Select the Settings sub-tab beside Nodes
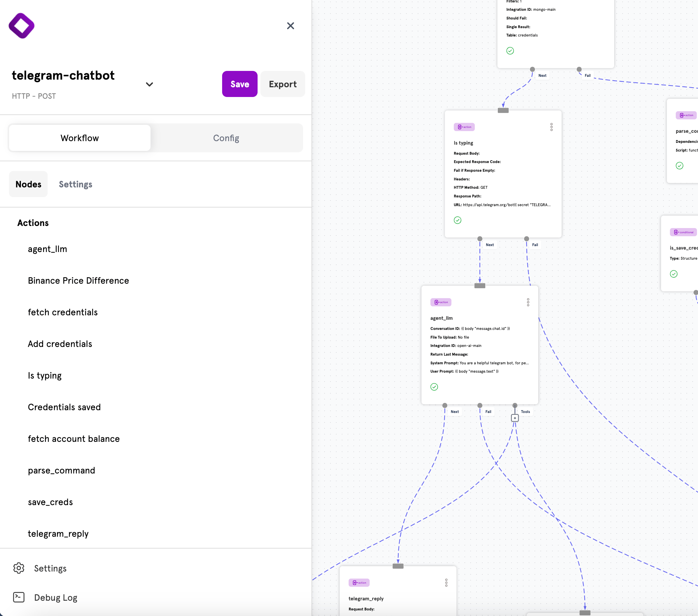 point(75,184)
